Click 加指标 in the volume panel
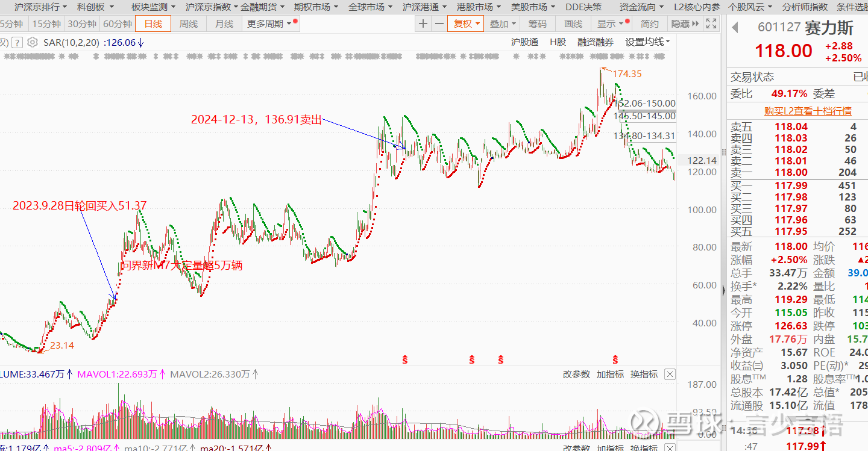This screenshot has height=451, width=868. click(x=610, y=375)
